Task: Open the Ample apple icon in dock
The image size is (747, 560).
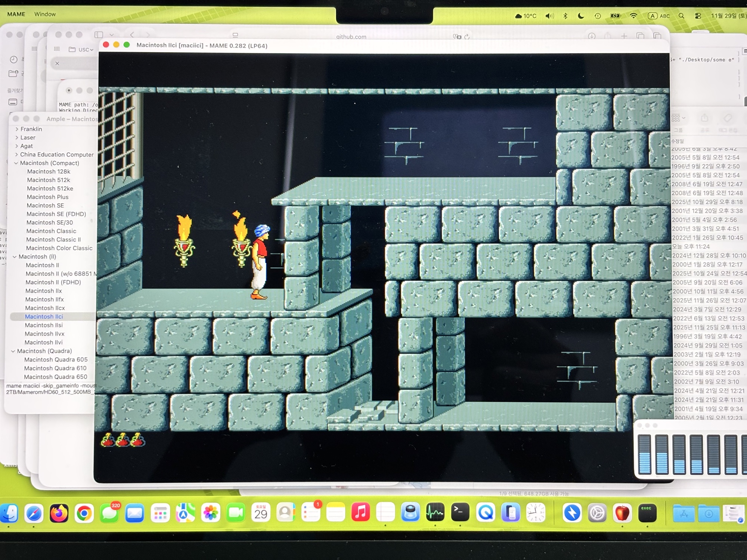Action: pyautogui.click(x=622, y=513)
